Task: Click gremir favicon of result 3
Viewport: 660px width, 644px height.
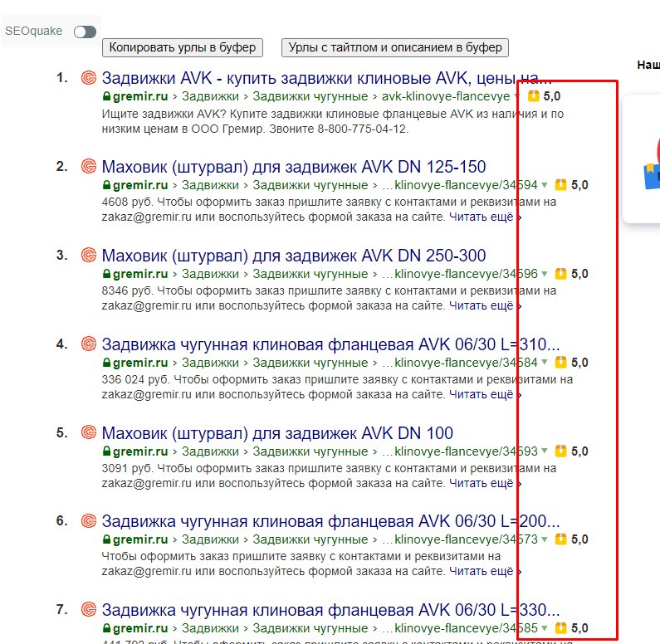Action: pyautogui.click(x=89, y=256)
